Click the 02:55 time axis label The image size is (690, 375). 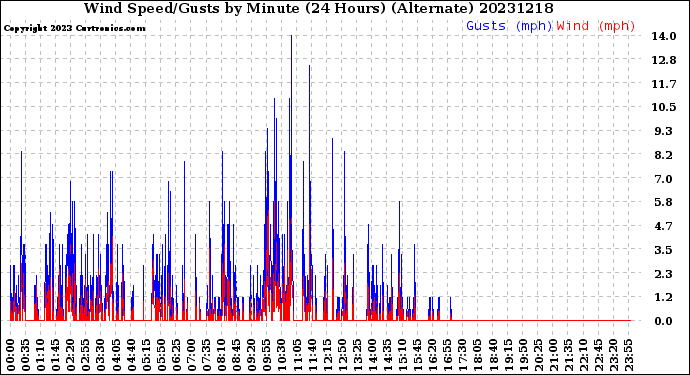point(86,355)
